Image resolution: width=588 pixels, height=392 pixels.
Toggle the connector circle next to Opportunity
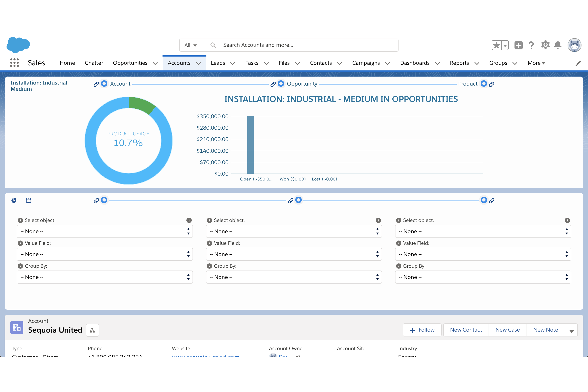[281, 84]
